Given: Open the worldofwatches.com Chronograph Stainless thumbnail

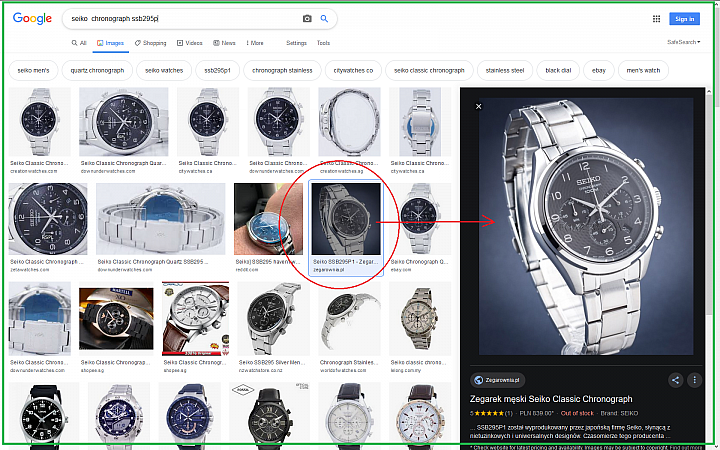Looking at the screenshot, I should click(x=349, y=318).
